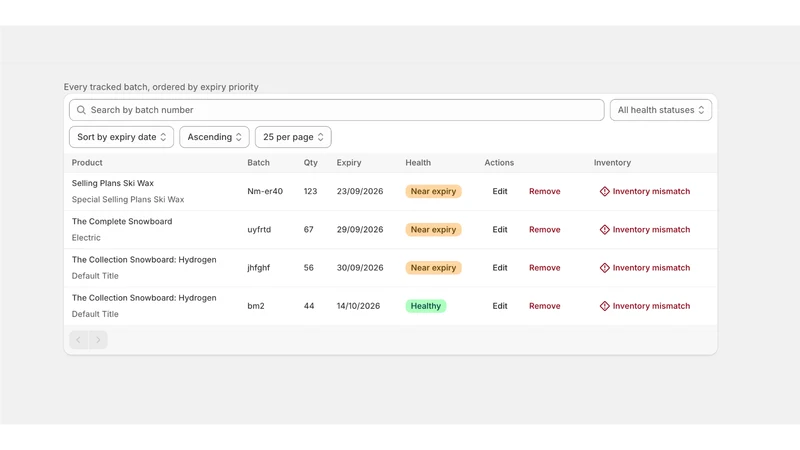Click the Qty column header
Image resolution: width=800 pixels, height=450 pixels.
311,163
